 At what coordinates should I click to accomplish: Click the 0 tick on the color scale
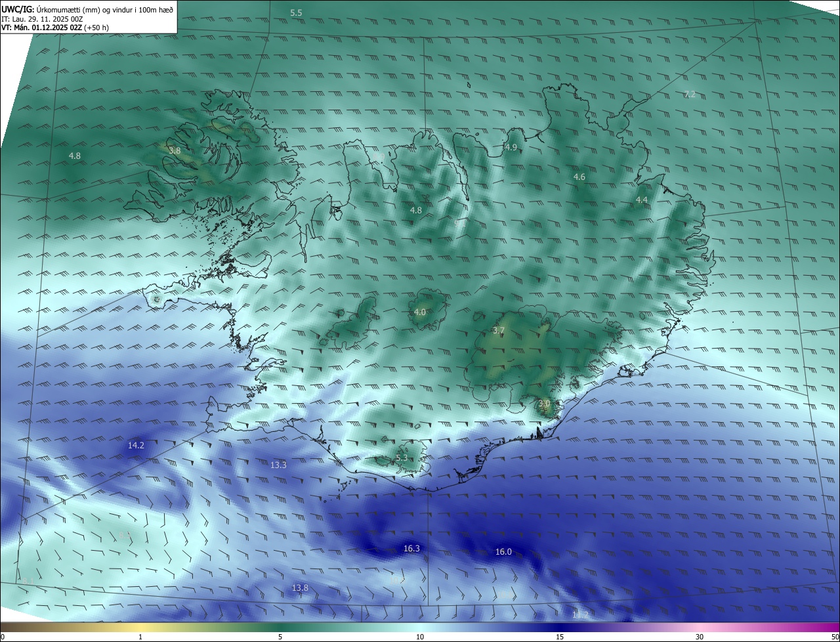pos(3,637)
